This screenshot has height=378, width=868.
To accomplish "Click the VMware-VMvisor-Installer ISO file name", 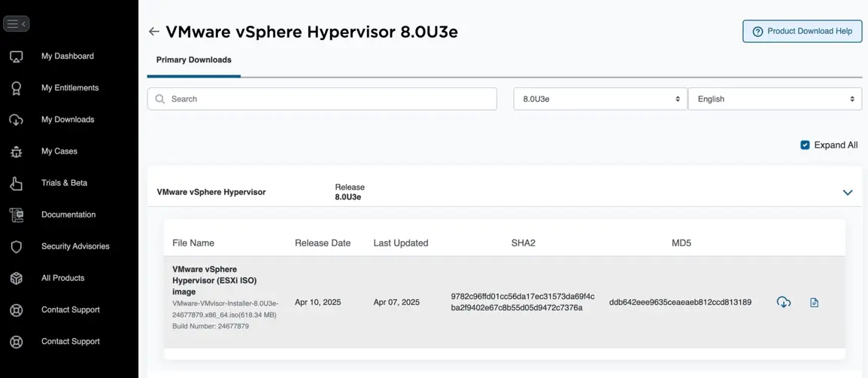I will (x=226, y=309).
